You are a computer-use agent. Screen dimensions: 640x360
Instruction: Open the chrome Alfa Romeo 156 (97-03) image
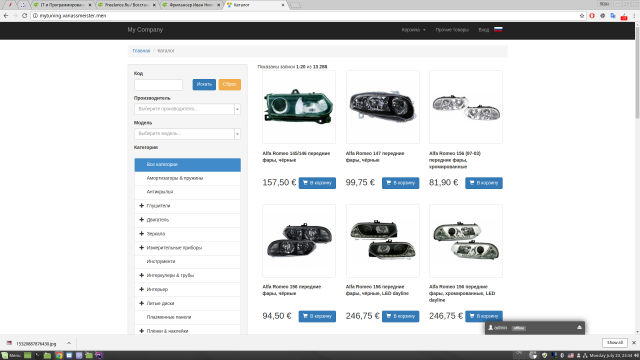466,107
